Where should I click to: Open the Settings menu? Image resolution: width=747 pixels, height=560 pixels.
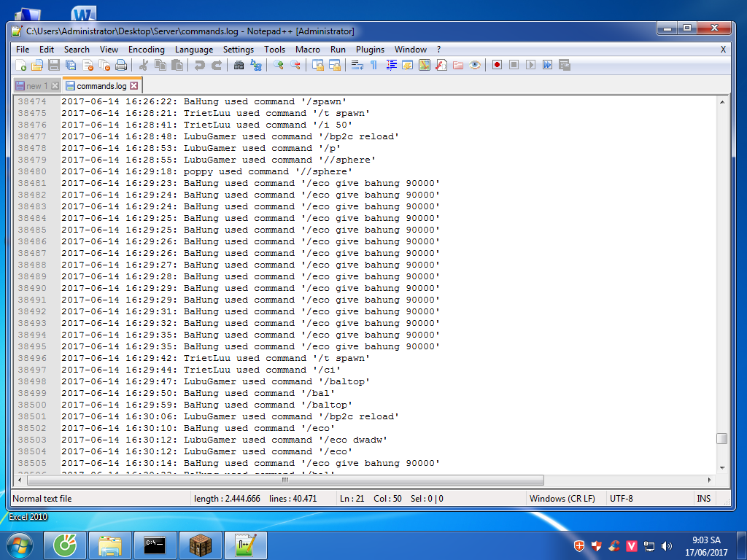[x=239, y=50]
